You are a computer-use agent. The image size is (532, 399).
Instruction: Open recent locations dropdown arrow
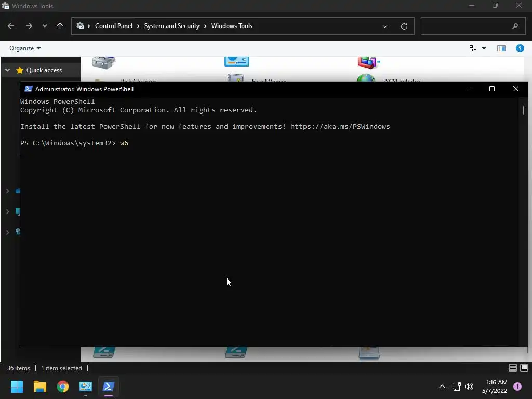pyautogui.click(x=45, y=26)
